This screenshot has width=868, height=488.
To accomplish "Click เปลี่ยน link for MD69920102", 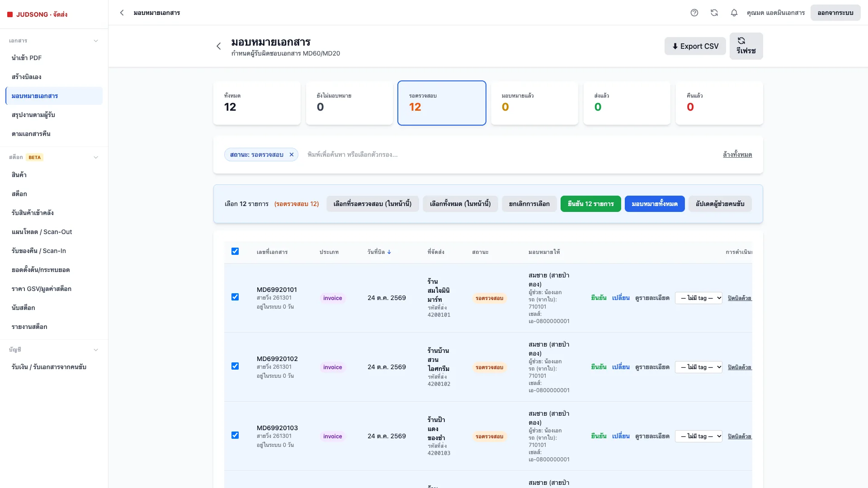I will 621,367.
